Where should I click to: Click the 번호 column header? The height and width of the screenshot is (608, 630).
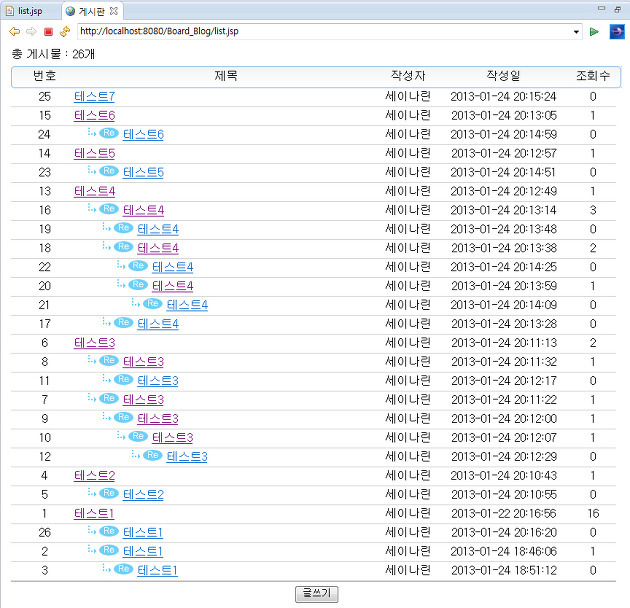(44, 76)
